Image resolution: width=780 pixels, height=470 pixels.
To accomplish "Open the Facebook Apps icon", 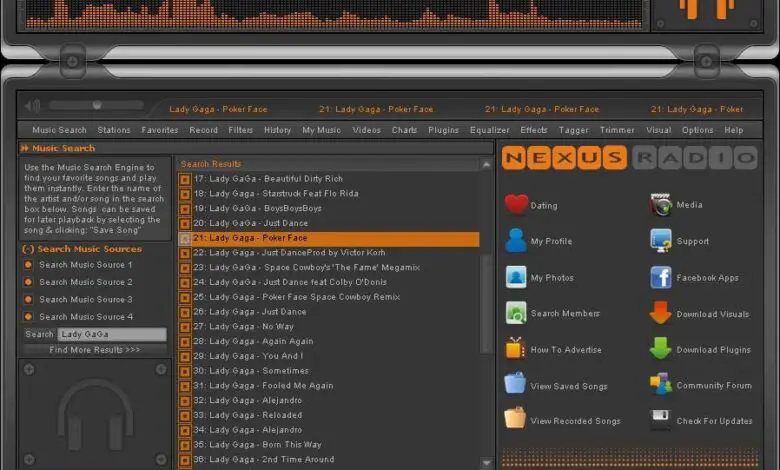I will [661, 277].
